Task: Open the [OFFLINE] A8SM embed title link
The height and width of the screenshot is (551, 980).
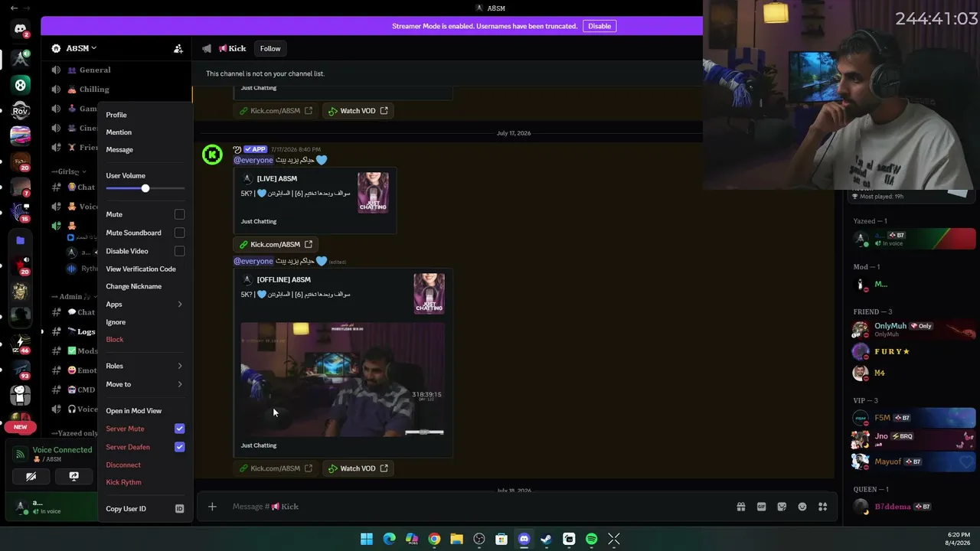Action: pyautogui.click(x=283, y=279)
